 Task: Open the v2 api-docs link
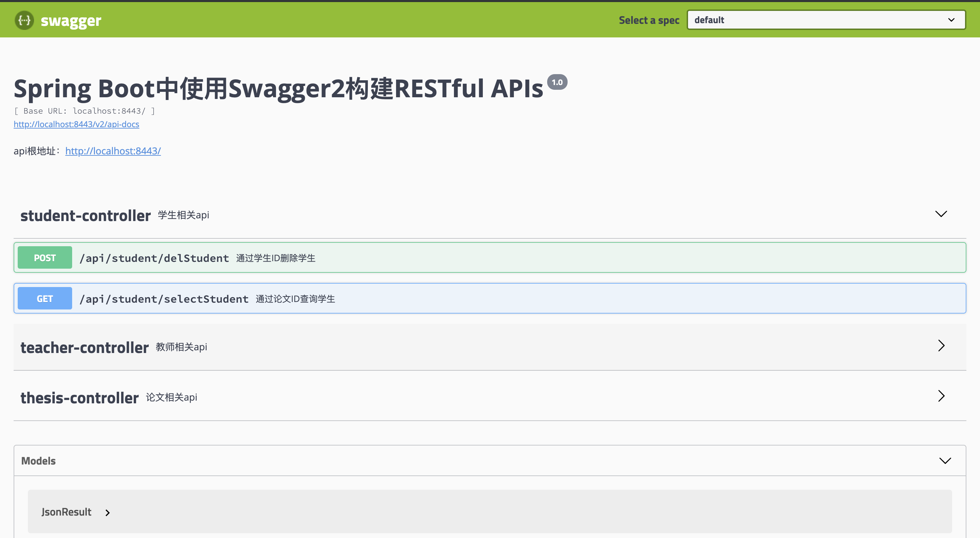(76, 124)
